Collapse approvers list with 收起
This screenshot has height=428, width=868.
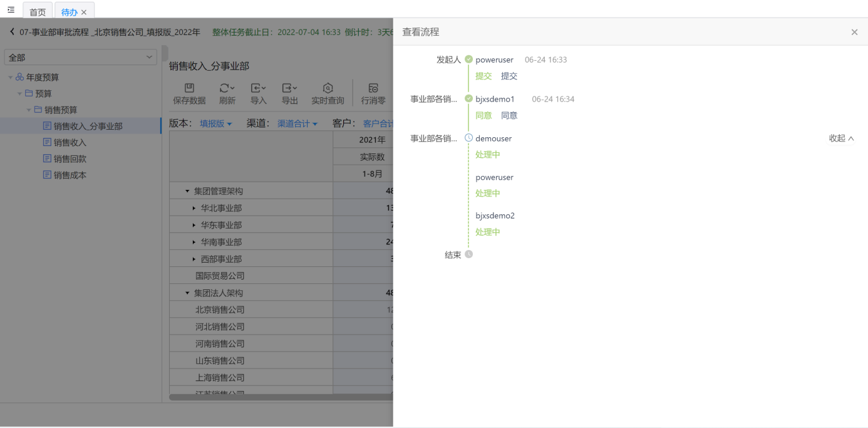pos(841,138)
